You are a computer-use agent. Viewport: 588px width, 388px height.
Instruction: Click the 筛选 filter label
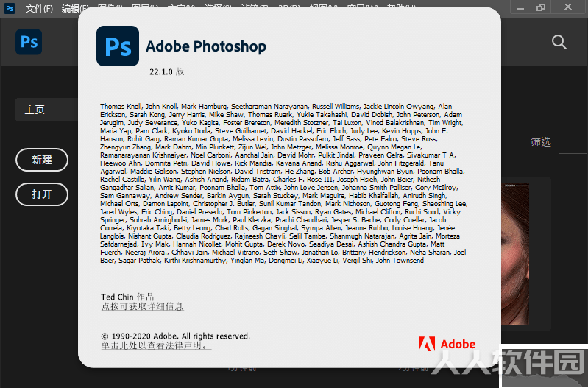pyautogui.click(x=541, y=142)
